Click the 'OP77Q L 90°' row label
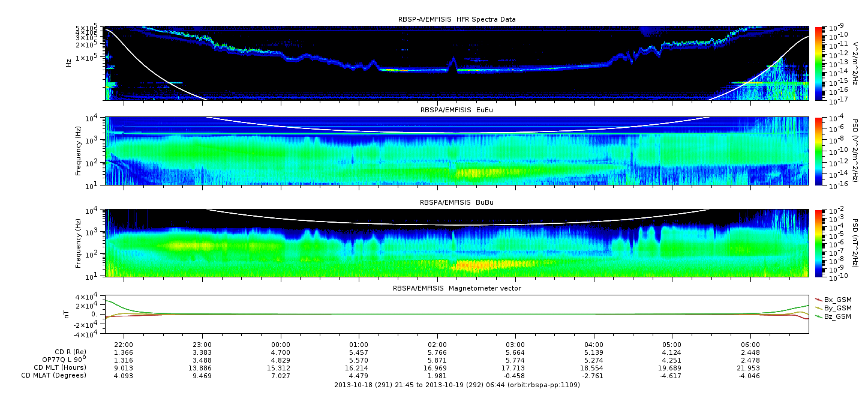This screenshot has height=395, width=868. [x=60, y=360]
